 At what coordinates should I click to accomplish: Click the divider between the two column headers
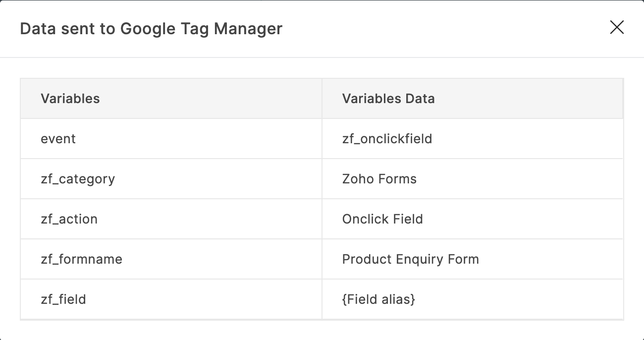[322, 99]
